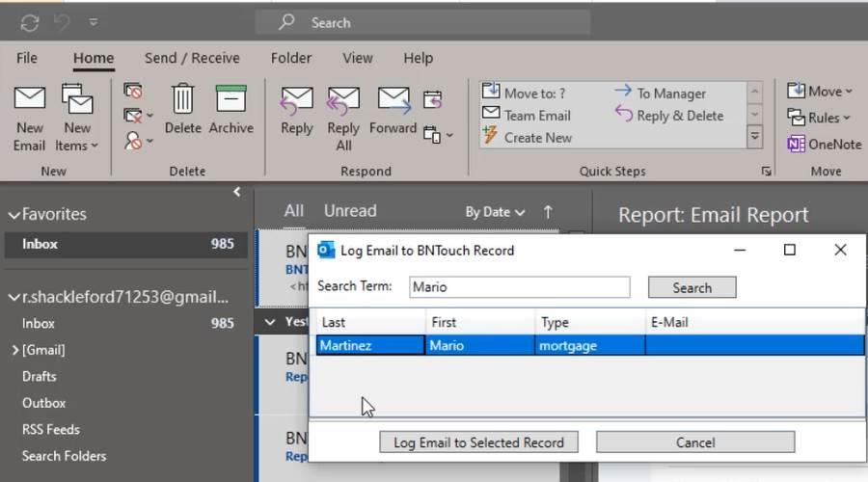The height and width of the screenshot is (482, 868).
Task: Click the reply with Meeting icon
Action: coord(432,99)
